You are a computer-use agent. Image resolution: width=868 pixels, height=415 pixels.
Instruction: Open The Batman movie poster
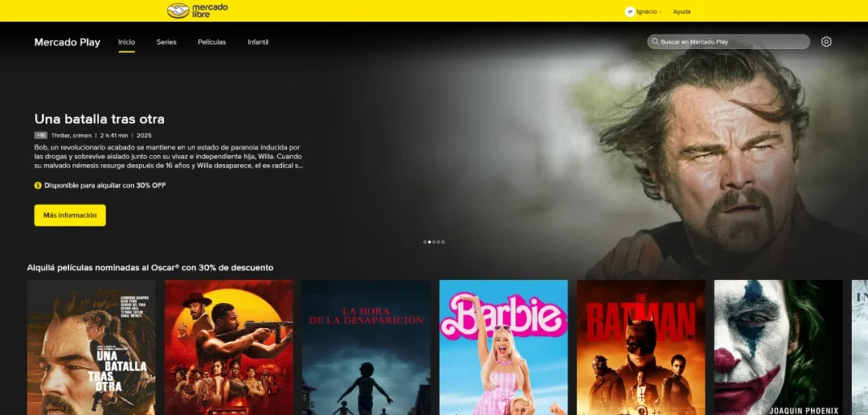coord(640,348)
